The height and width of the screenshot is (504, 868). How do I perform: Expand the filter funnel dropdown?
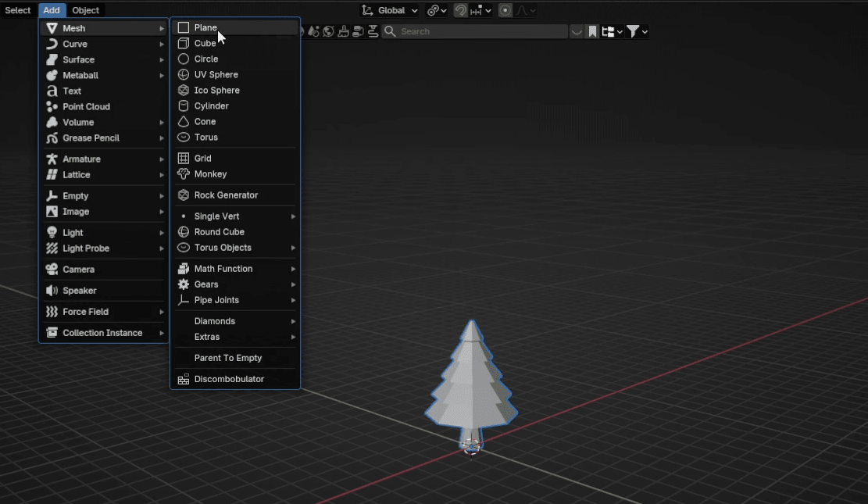pyautogui.click(x=638, y=31)
